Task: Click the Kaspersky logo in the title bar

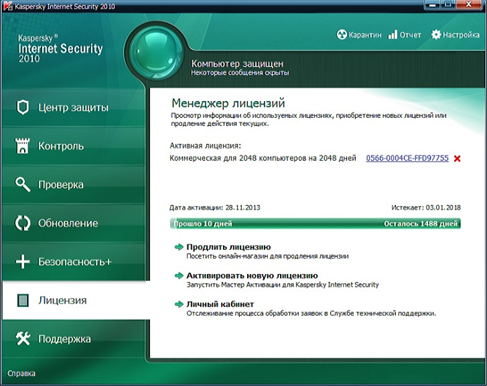Action: click(x=8, y=6)
